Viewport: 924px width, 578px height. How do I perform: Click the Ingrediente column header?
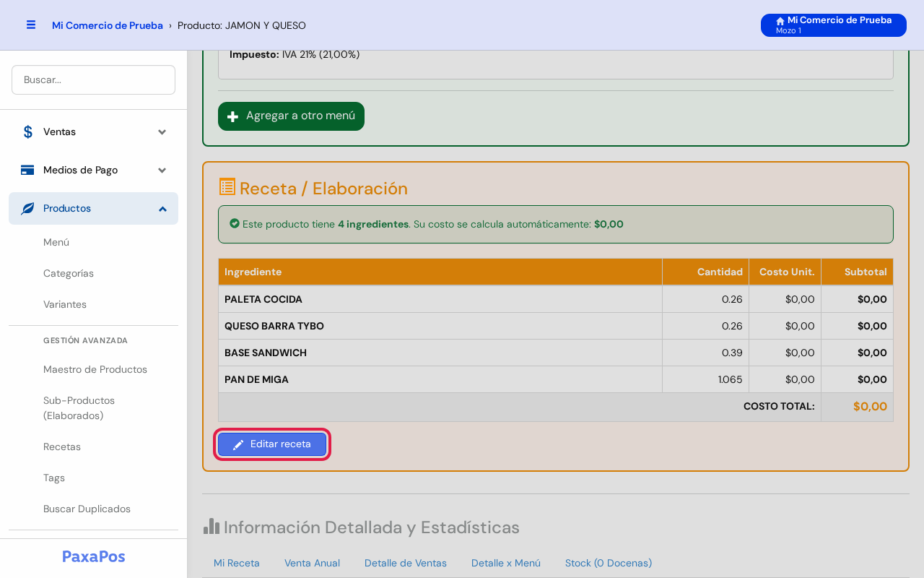440,272
